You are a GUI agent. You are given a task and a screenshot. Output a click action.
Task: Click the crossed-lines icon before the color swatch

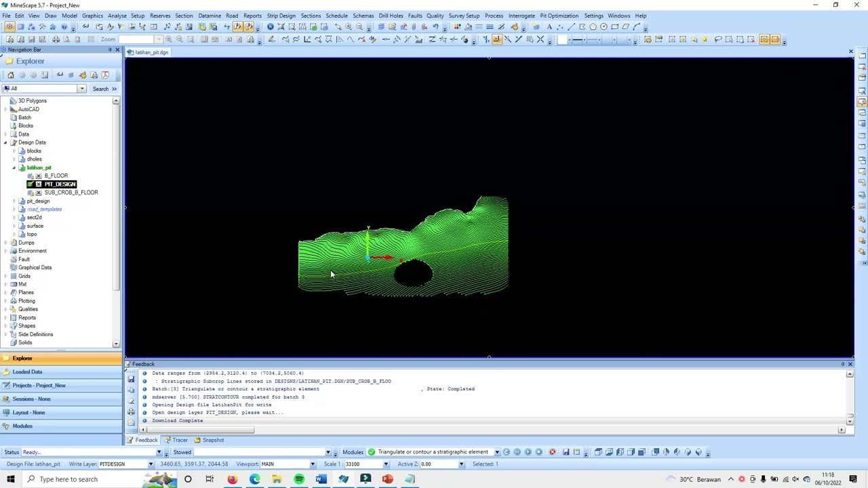tap(540, 39)
